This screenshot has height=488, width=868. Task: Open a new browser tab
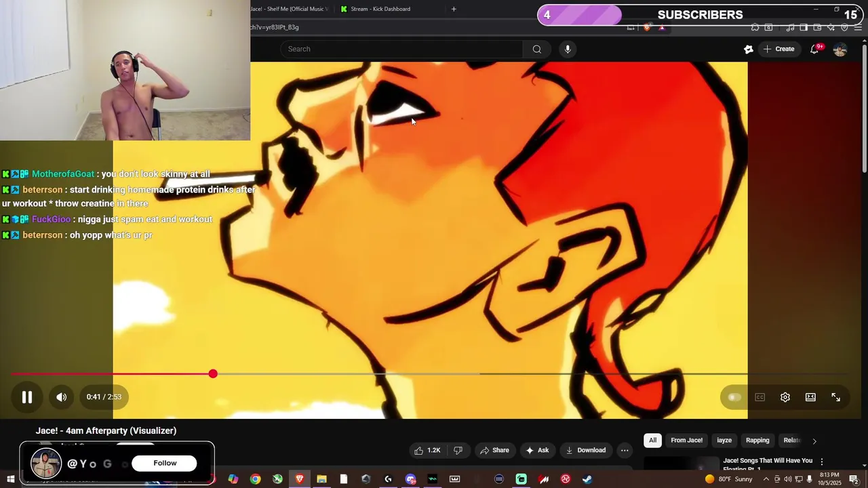click(454, 9)
